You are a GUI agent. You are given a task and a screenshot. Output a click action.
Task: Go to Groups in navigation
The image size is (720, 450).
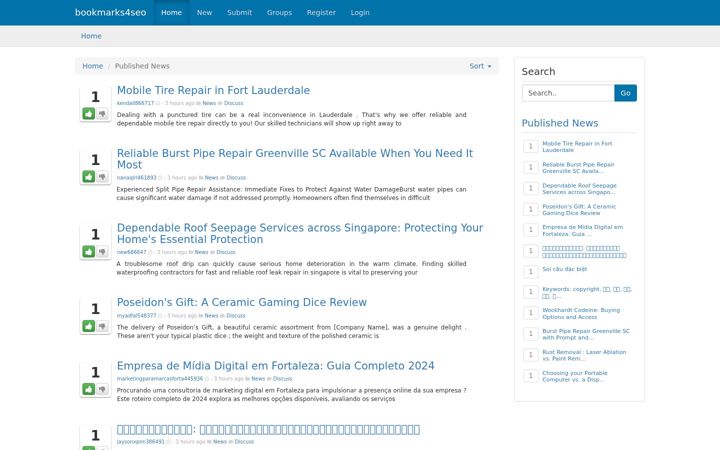pos(279,12)
